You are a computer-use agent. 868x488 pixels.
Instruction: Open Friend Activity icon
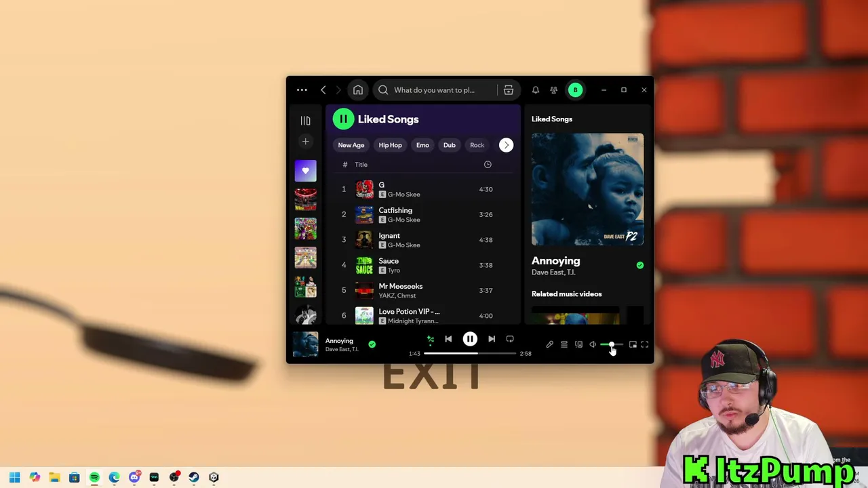(554, 90)
